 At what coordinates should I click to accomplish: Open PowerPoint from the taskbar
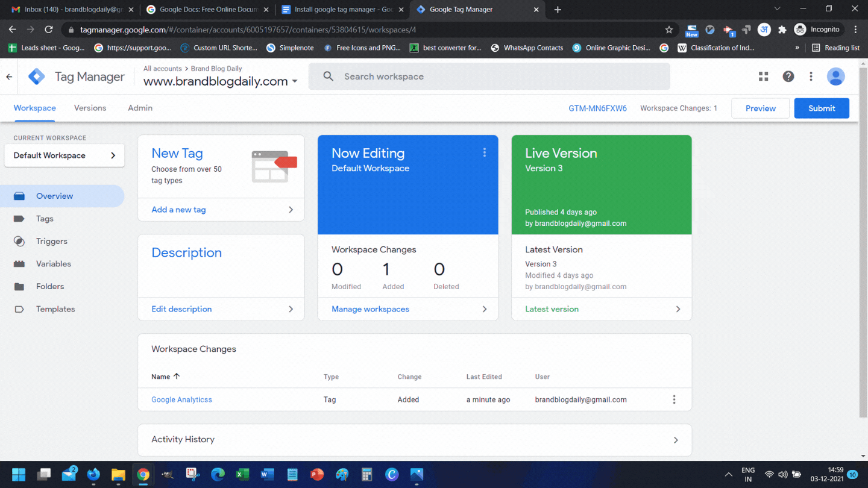click(317, 475)
